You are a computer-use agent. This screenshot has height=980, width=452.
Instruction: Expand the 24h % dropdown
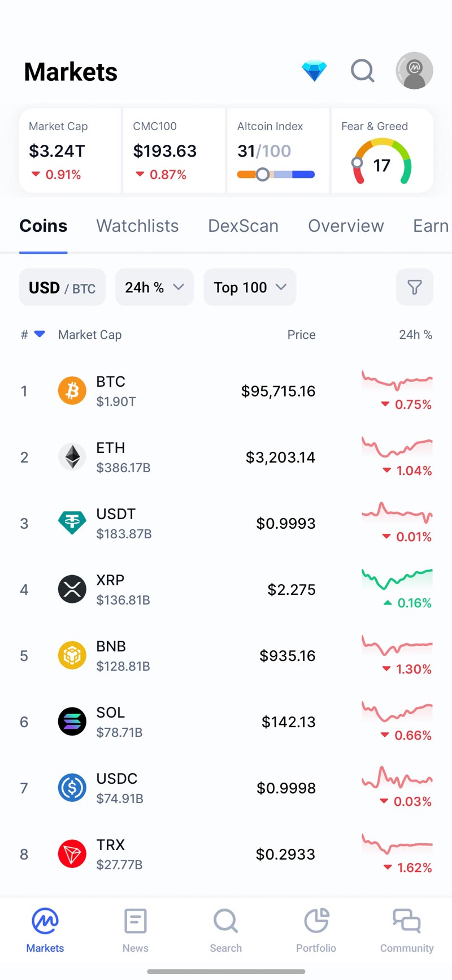[x=154, y=287]
